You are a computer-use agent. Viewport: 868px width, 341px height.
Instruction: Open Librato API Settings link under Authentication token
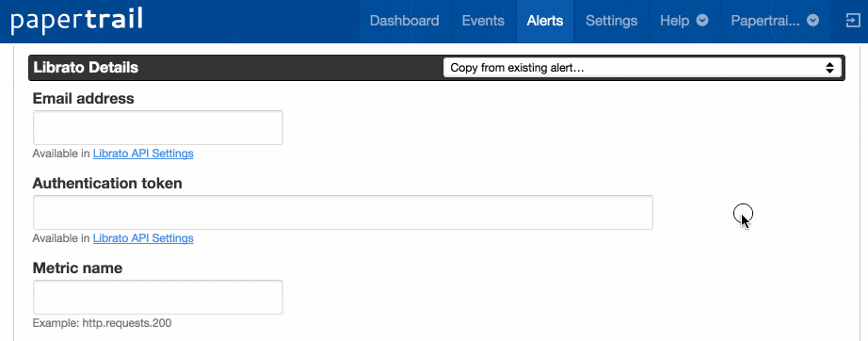coord(143,238)
